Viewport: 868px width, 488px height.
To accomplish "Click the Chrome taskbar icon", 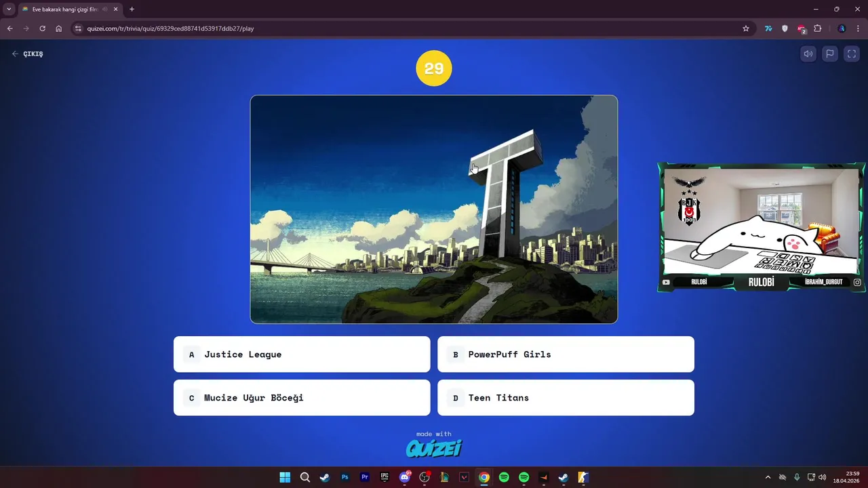I will 484,477.
